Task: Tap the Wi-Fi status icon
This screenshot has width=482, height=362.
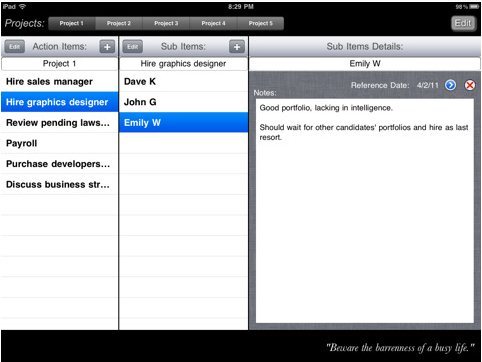Action: (23, 6)
